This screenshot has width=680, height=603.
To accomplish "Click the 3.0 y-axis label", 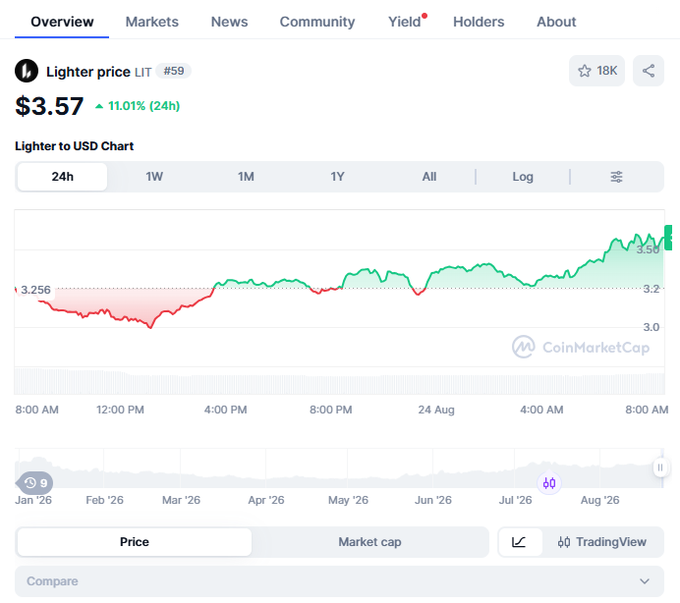I will tap(651, 327).
